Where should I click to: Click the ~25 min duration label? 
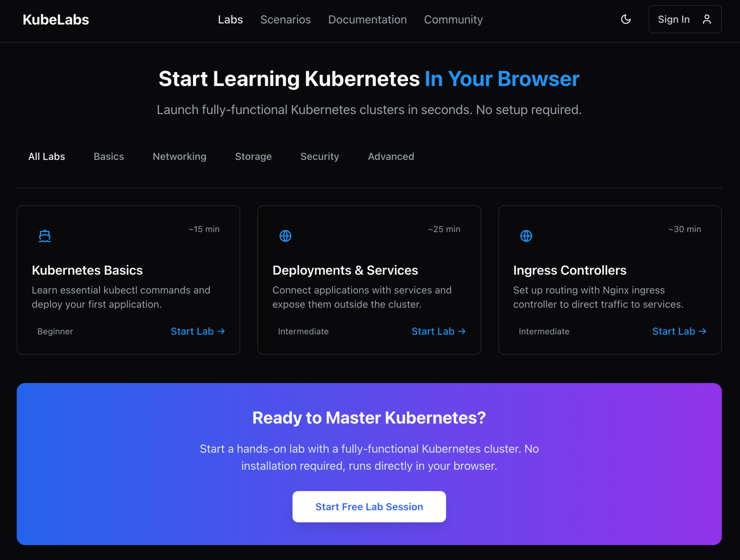[444, 229]
